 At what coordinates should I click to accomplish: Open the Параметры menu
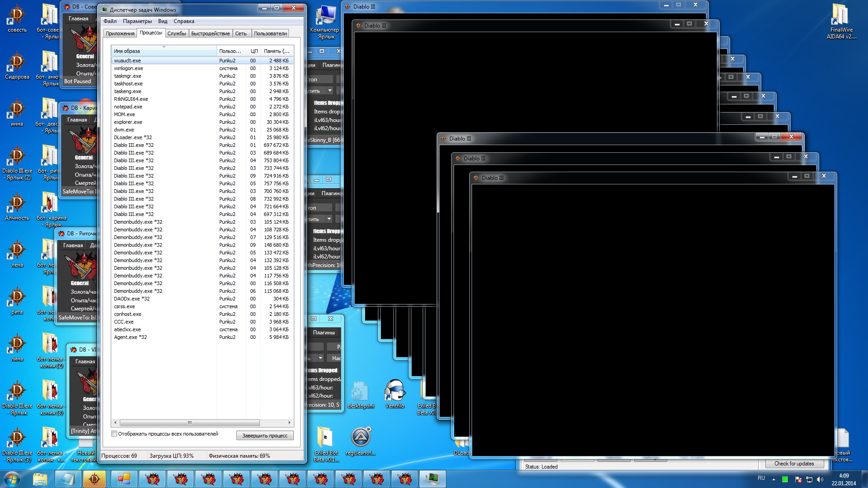point(137,21)
